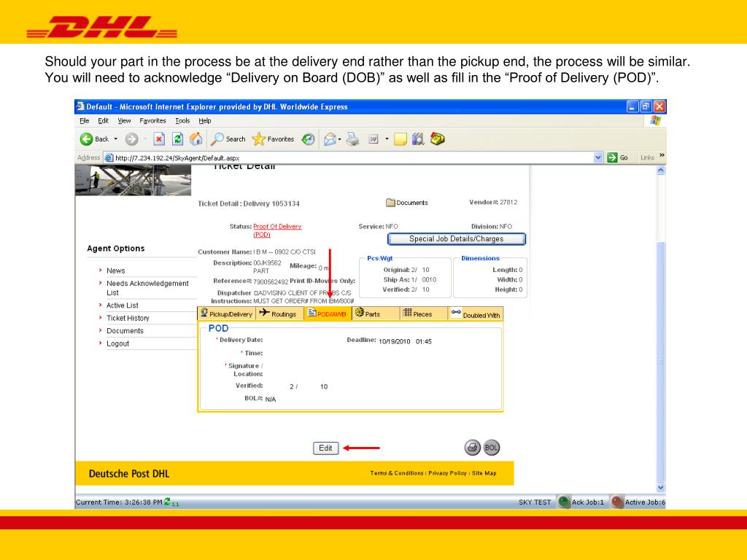Open Documents in Agent Options sidebar
The width and height of the screenshot is (747, 560).
click(125, 330)
